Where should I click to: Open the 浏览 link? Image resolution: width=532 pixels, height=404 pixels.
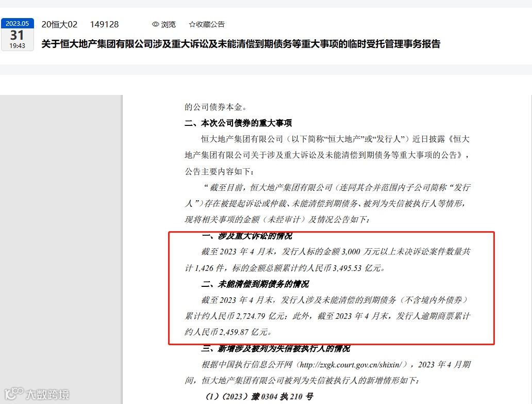(x=168, y=24)
